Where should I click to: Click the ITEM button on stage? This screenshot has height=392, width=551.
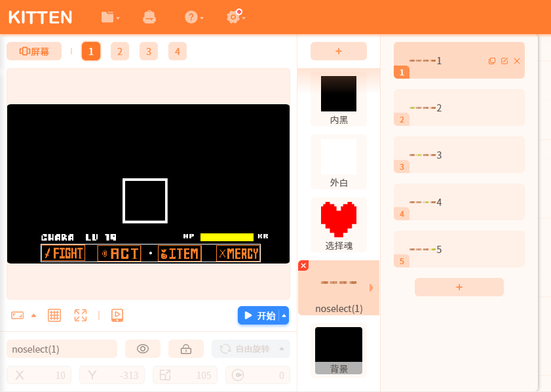[x=180, y=254]
